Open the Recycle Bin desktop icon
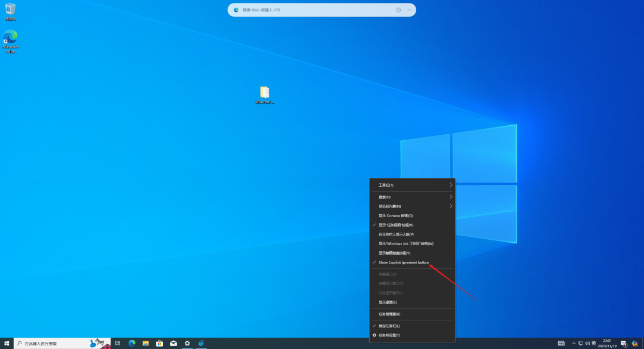Screen dimensions: 644x349 pyautogui.click(x=10, y=12)
